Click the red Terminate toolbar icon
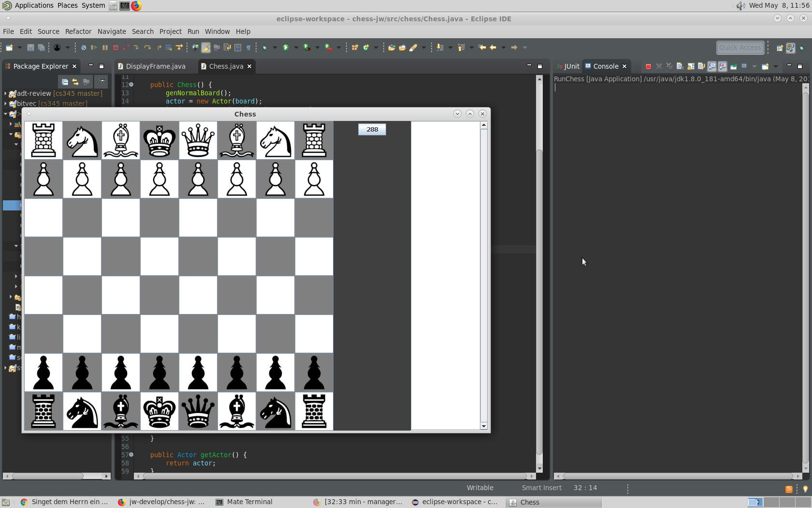The image size is (812, 508). [x=116, y=47]
